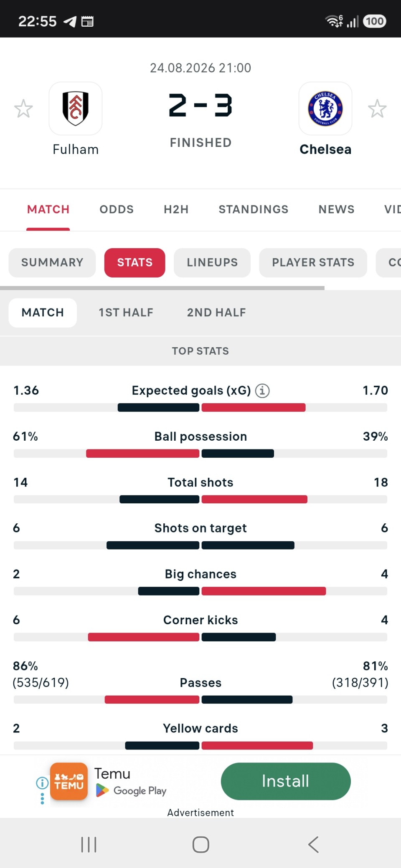
Task: Select the PLAYER STATS chip
Action: 313,262
